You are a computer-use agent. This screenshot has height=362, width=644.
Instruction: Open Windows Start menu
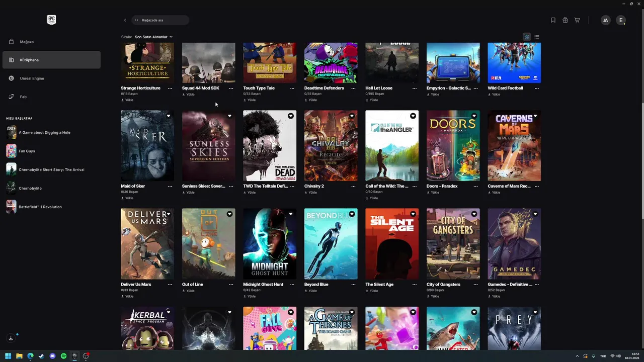coord(8,356)
